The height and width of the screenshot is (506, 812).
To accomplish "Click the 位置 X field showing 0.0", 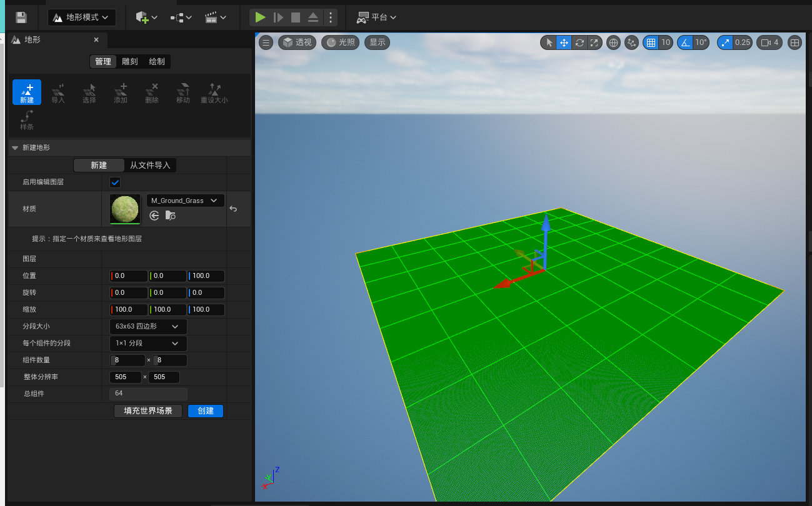I will pos(129,275).
